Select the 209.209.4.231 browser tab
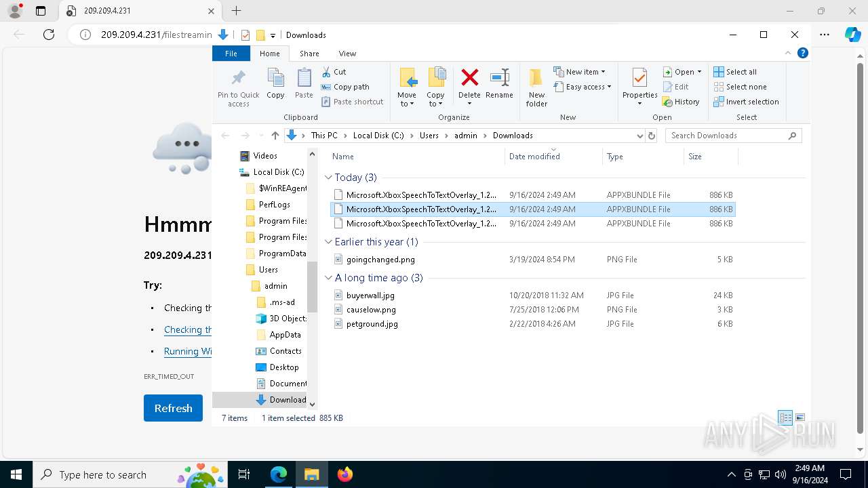The image size is (868, 488). (140, 11)
